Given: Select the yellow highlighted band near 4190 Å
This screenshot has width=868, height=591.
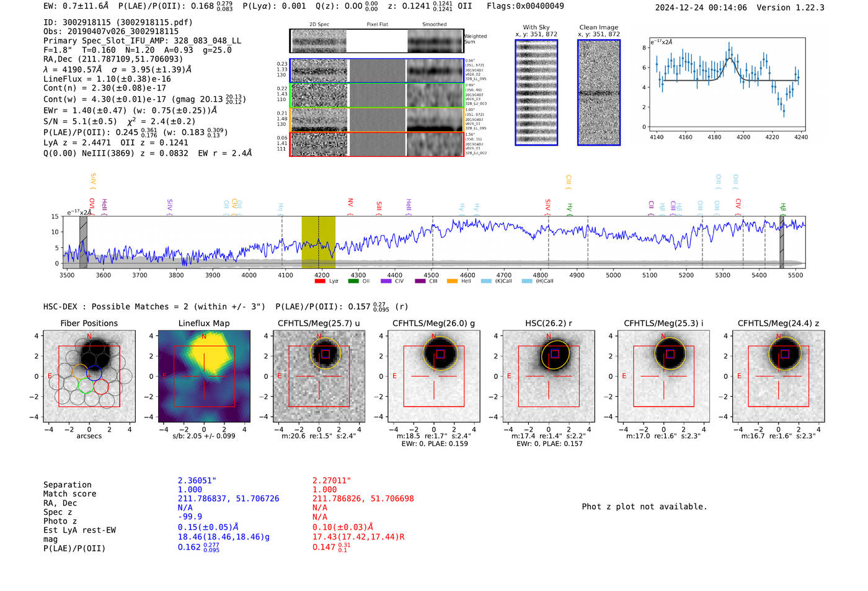Looking at the screenshot, I should click(319, 242).
